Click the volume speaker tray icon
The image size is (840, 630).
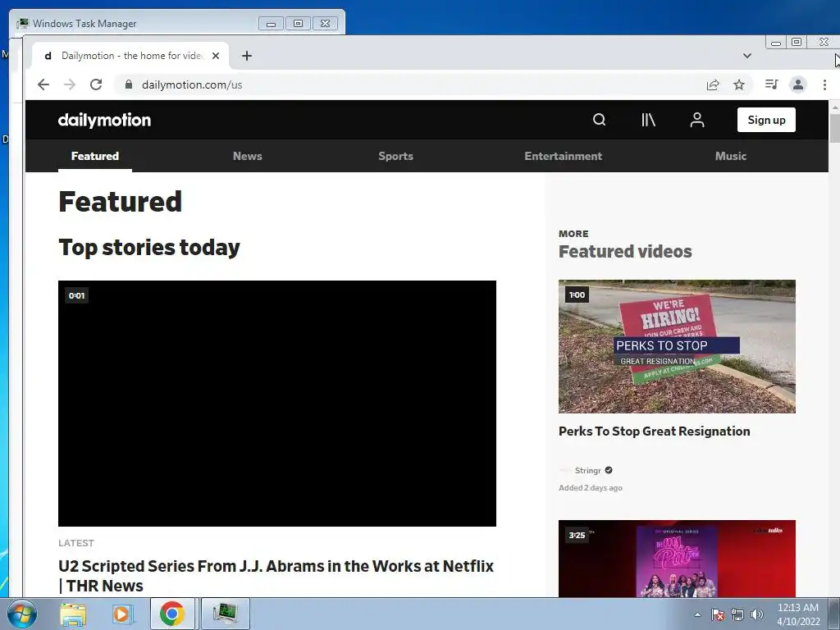point(756,614)
